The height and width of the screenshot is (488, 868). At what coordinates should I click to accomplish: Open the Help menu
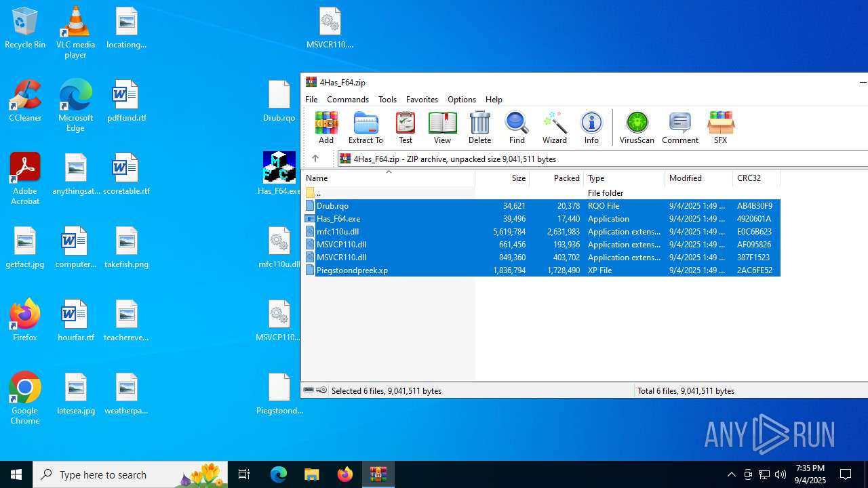[494, 99]
